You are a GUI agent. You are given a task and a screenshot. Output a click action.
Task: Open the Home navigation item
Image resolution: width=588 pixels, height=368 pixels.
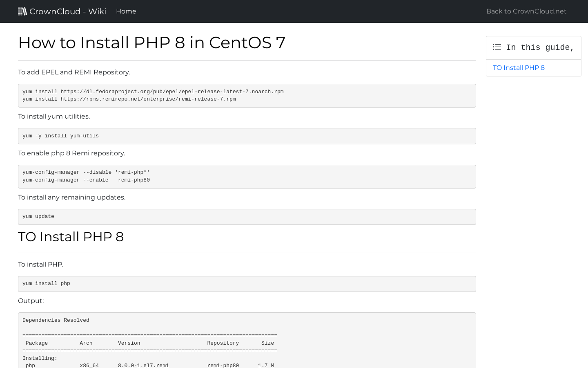pos(126,11)
